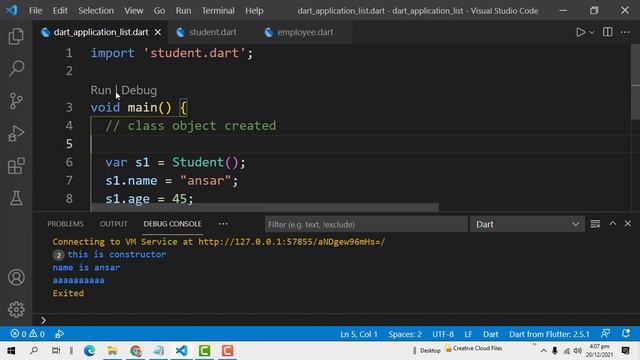Select the DEBUG CONSOLE panel tab
Screen dimensions: 640x360
(x=172, y=224)
